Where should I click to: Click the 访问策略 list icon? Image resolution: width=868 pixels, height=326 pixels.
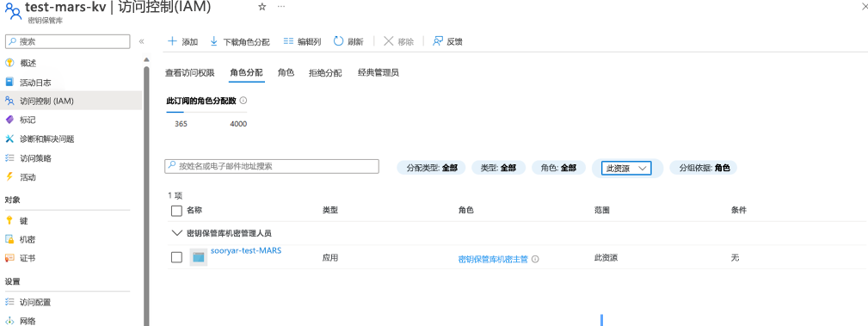click(9, 158)
